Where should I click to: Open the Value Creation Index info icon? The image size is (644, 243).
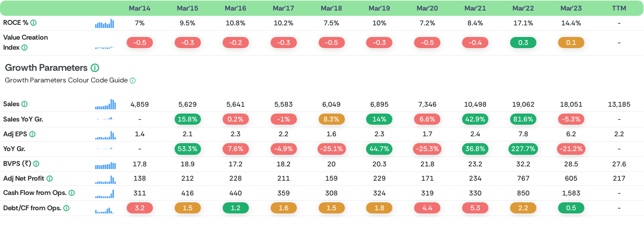pos(24,48)
